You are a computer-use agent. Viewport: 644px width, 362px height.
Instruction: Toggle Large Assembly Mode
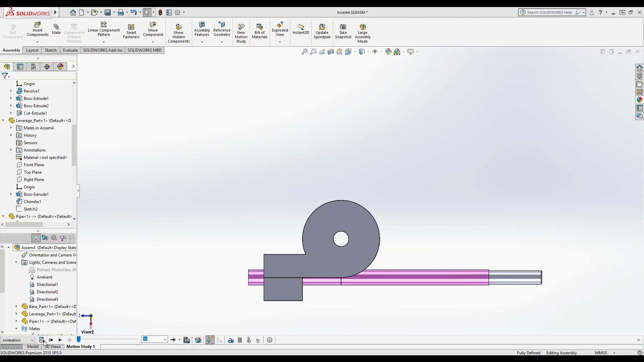click(363, 32)
